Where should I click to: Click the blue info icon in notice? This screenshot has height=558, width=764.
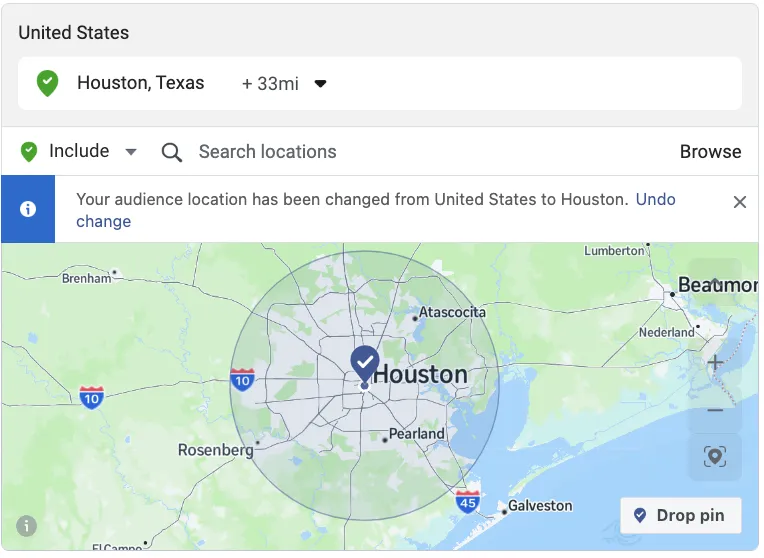pos(28,209)
